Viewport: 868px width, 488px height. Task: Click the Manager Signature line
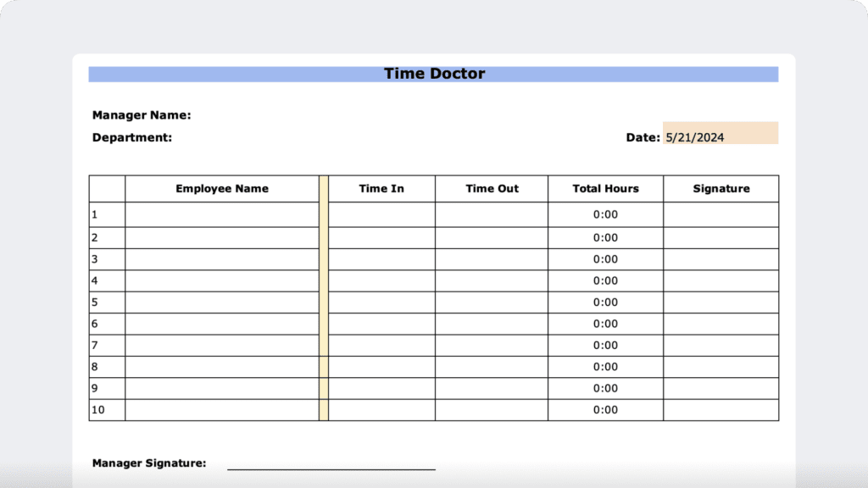pos(331,467)
